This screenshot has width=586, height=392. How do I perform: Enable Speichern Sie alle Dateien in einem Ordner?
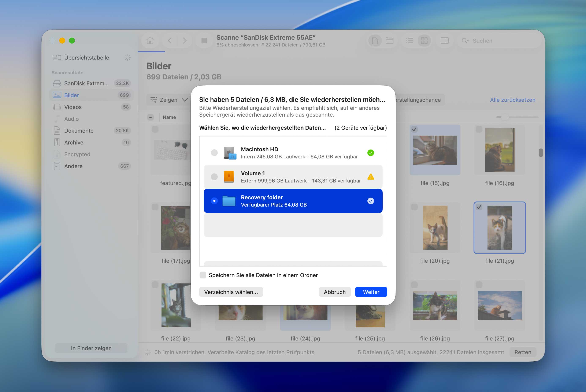point(203,275)
